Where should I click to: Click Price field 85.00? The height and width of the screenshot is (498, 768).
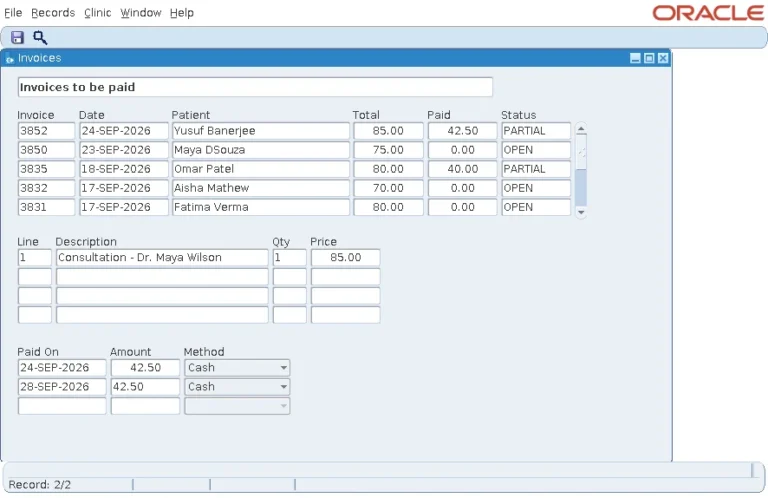point(345,258)
